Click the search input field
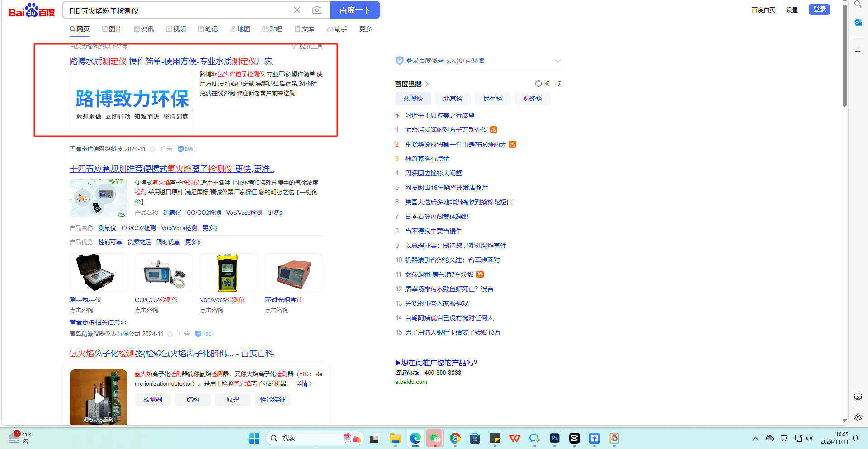868x449 pixels. point(176,10)
